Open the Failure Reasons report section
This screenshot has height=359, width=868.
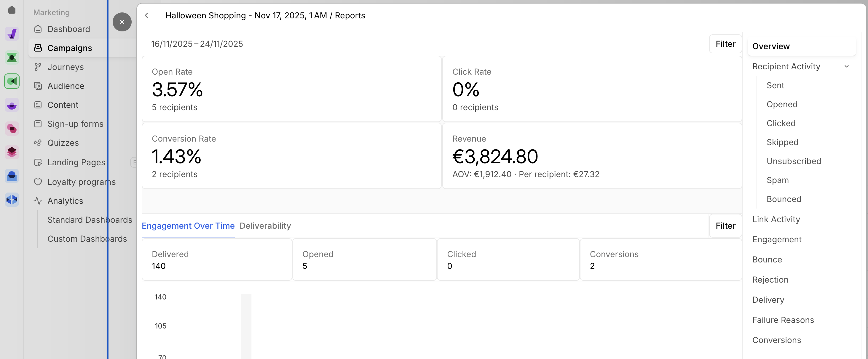click(x=783, y=320)
